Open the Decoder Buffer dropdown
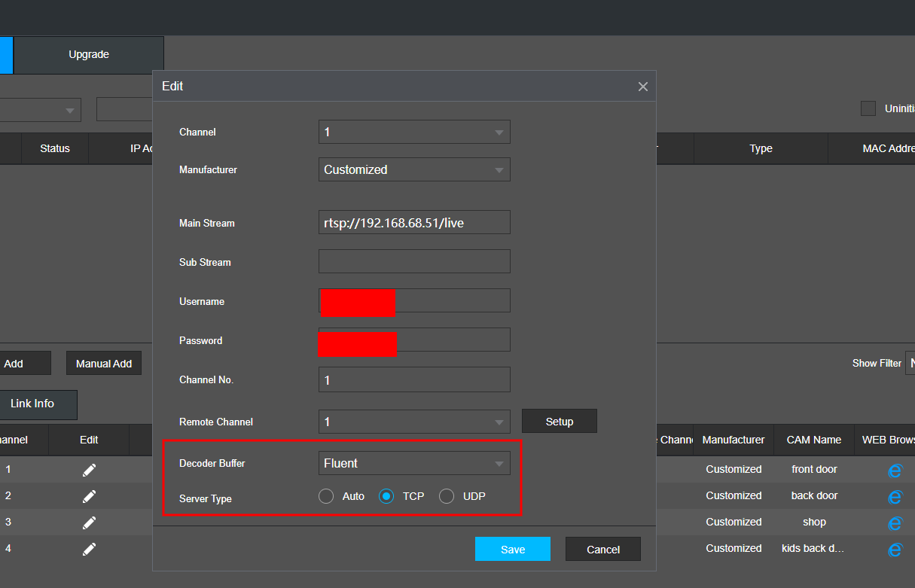 (x=414, y=463)
